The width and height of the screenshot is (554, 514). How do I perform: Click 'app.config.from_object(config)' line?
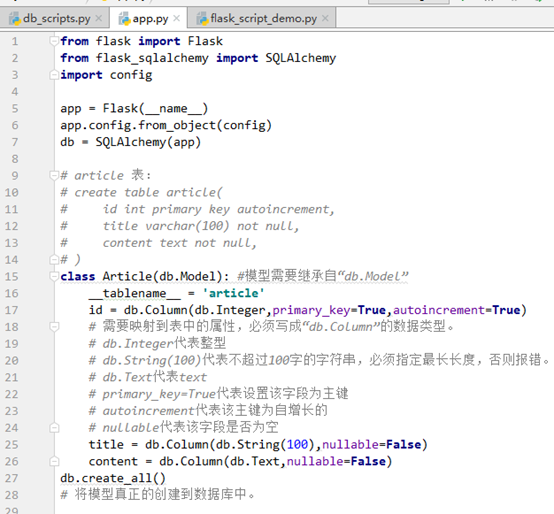pyautogui.click(x=166, y=125)
